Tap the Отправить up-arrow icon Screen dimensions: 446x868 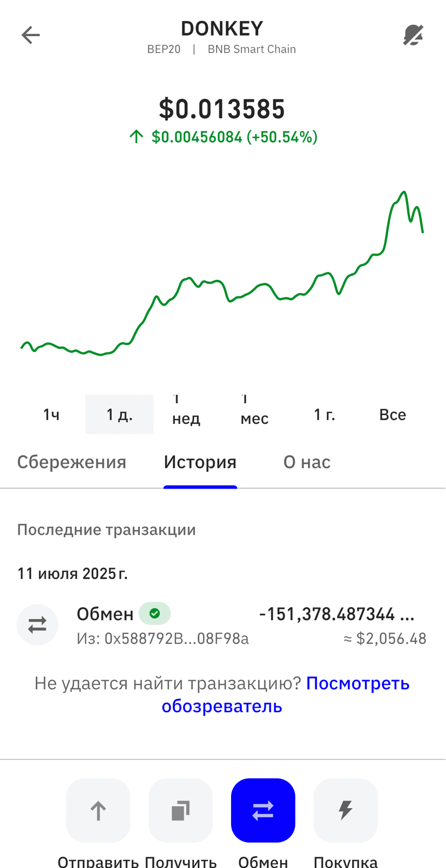tap(98, 810)
